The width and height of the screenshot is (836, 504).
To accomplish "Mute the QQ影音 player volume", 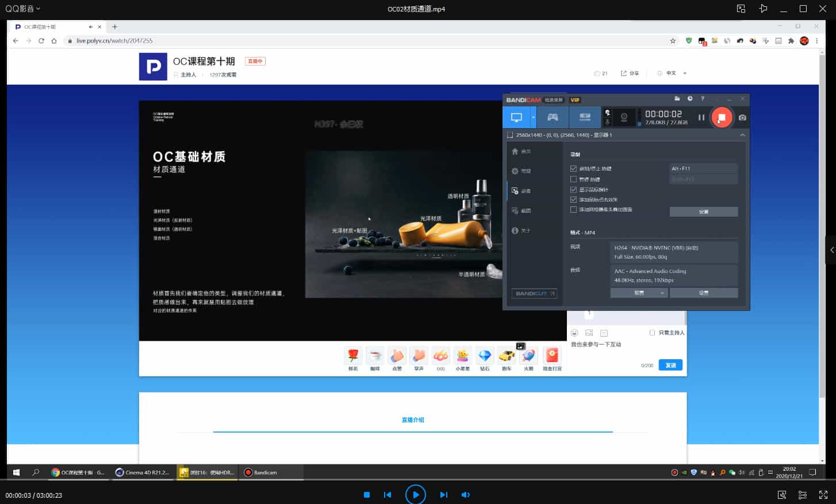I will point(465,495).
